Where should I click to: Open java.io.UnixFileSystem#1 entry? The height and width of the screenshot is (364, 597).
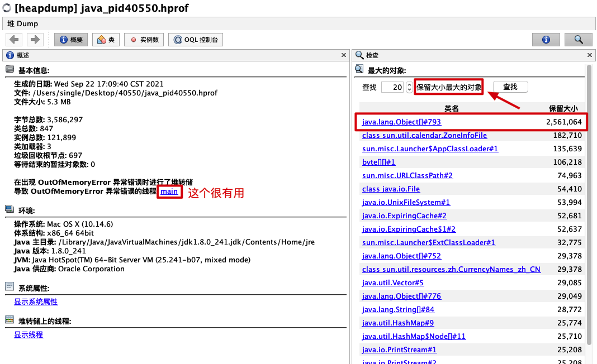tap(406, 202)
